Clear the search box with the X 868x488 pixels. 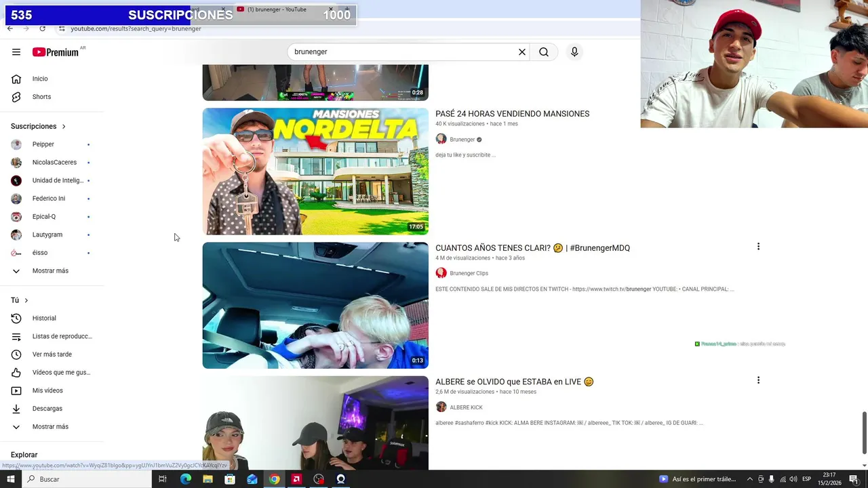point(522,52)
